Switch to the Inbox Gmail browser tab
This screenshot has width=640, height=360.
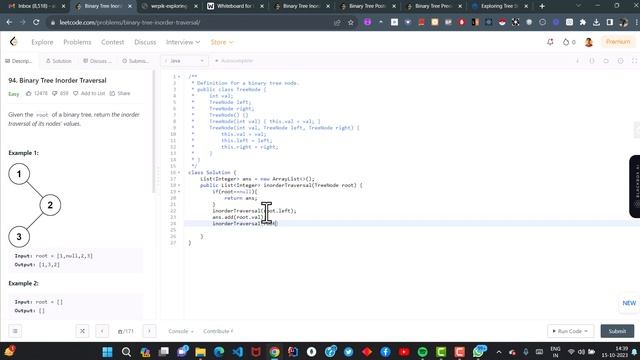(37, 6)
